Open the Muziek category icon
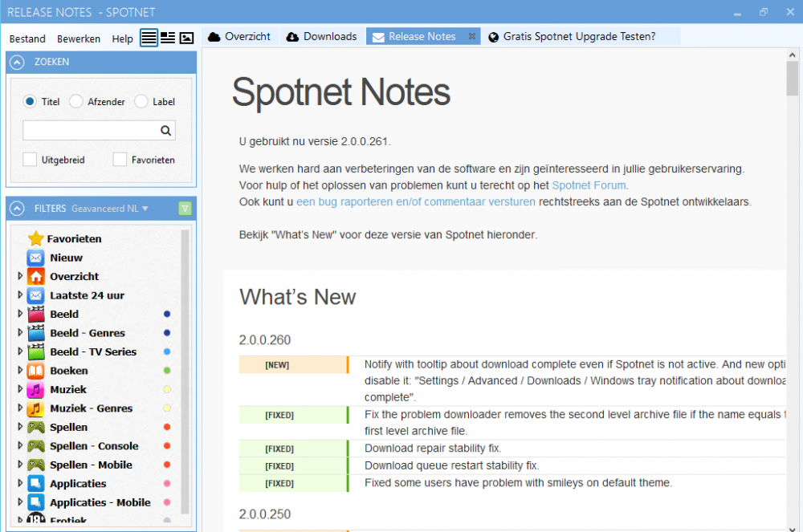The height and width of the screenshot is (532, 803). coord(36,389)
